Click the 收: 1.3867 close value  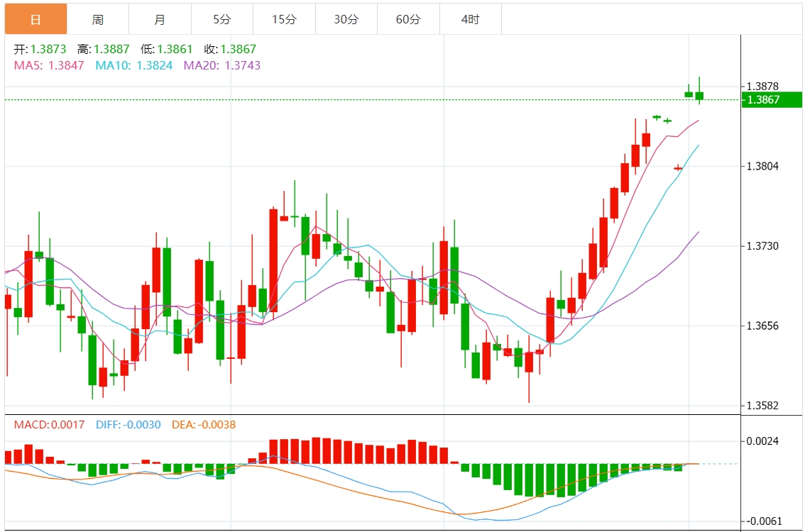click(x=230, y=49)
